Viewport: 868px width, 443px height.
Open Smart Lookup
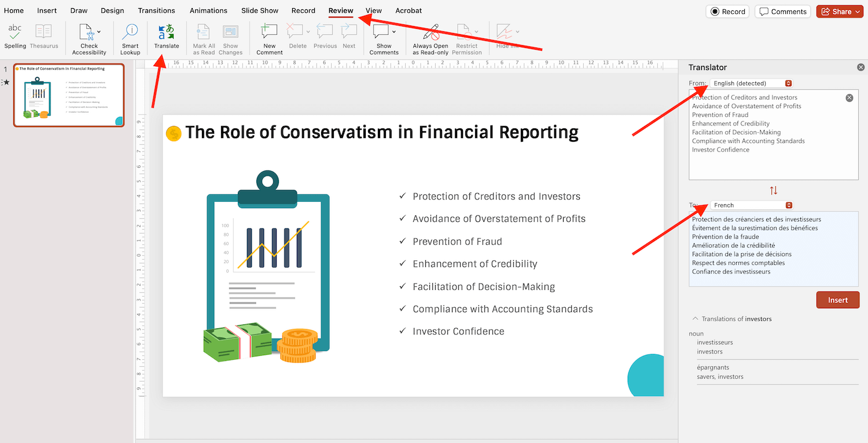click(130, 39)
